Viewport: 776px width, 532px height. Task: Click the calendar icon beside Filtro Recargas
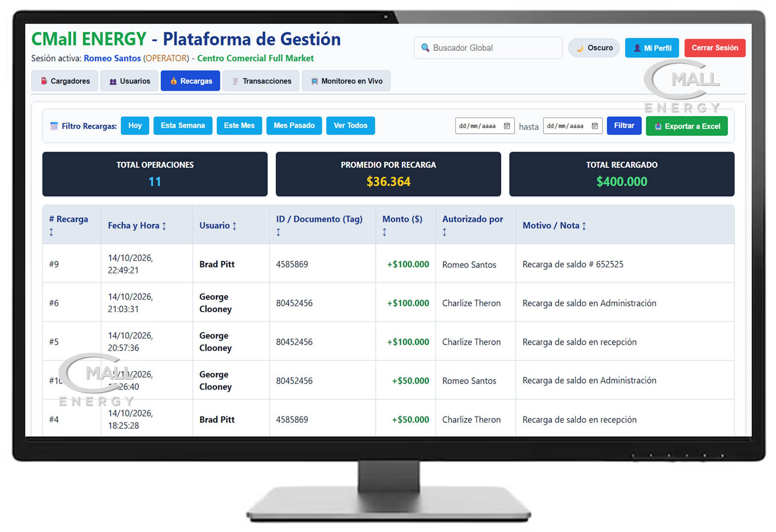pos(54,126)
